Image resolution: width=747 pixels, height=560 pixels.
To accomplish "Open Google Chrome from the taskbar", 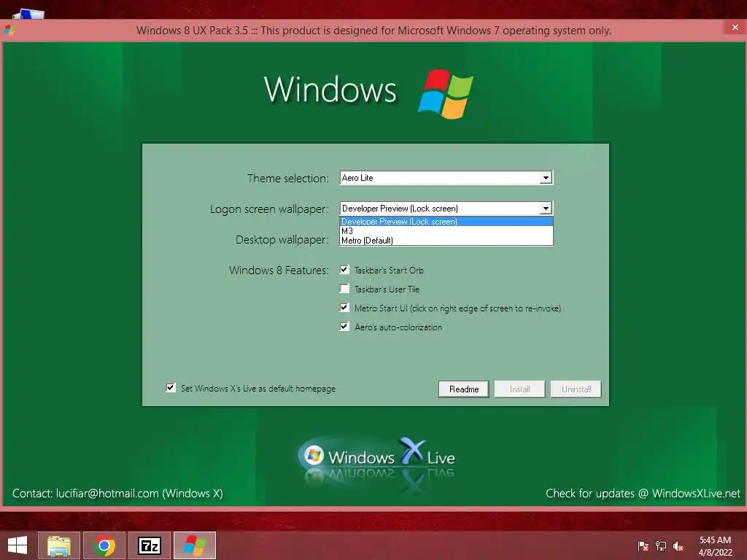I will coord(104,545).
